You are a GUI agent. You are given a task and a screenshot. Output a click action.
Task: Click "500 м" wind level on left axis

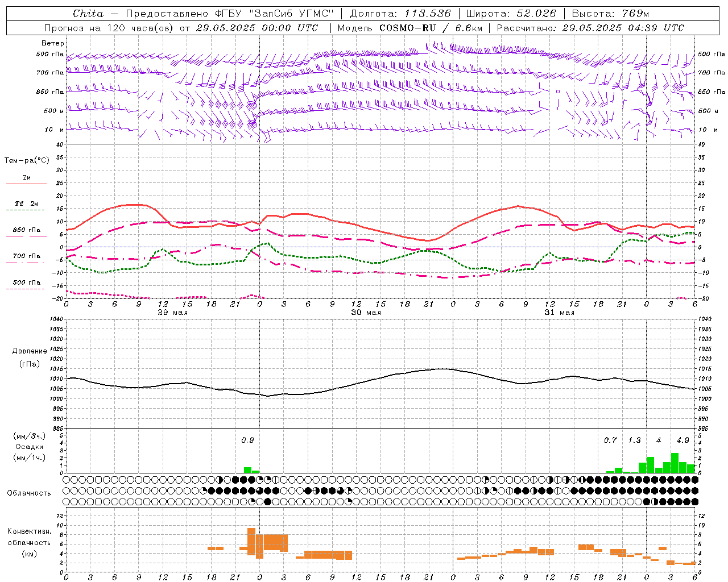pyautogui.click(x=54, y=111)
